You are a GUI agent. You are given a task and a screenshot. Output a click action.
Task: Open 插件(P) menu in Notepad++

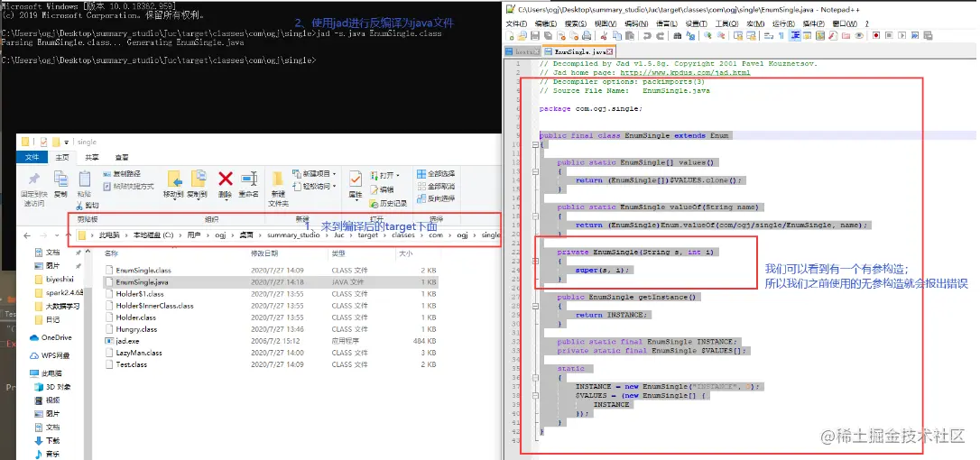(x=813, y=23)
